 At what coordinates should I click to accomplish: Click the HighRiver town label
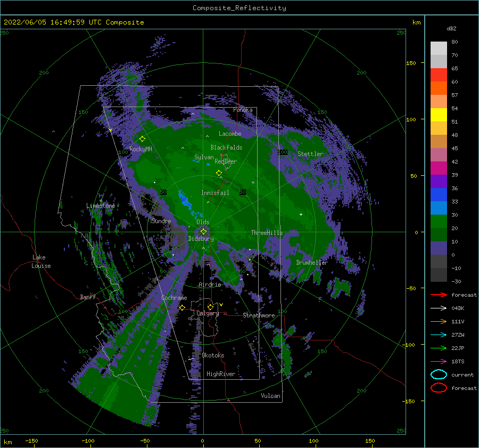coord(221,374)
